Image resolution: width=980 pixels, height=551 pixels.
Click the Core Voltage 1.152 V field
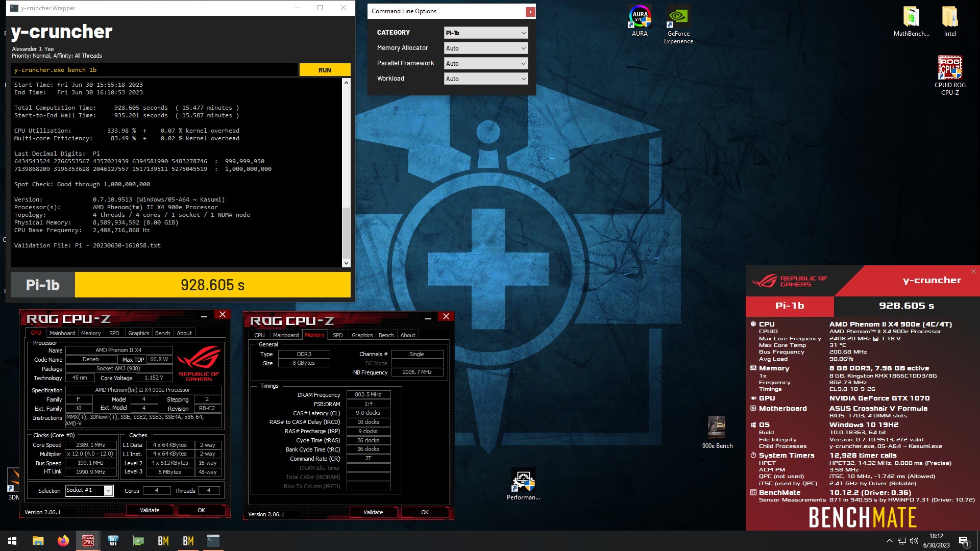coord(154,378)
